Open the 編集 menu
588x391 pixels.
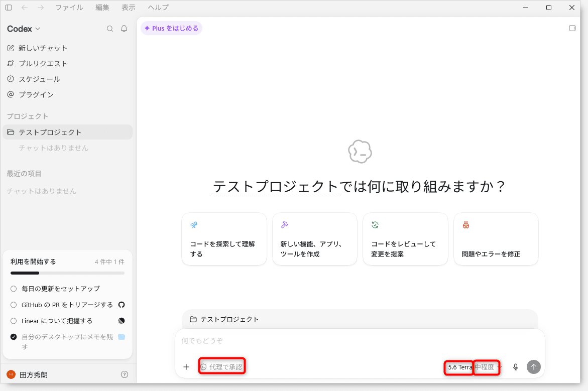click(102, 8)
